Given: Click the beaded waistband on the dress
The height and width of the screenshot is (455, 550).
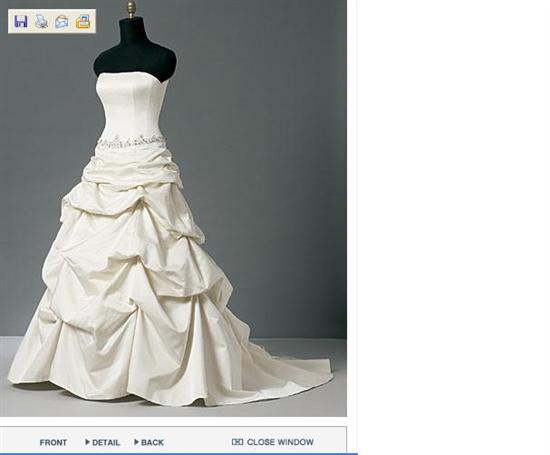Looking at the screenshot, I should point(132,142).
